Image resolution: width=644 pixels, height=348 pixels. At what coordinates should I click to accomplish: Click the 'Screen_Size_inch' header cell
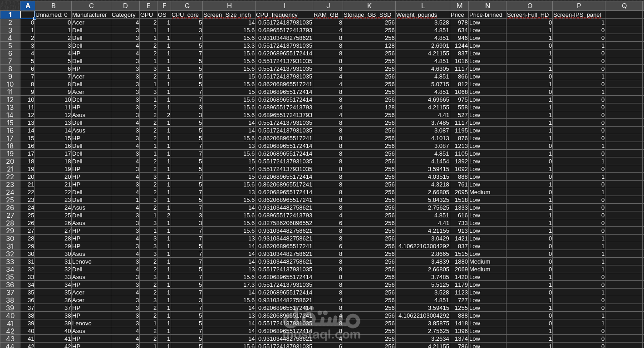click(229, 15)
